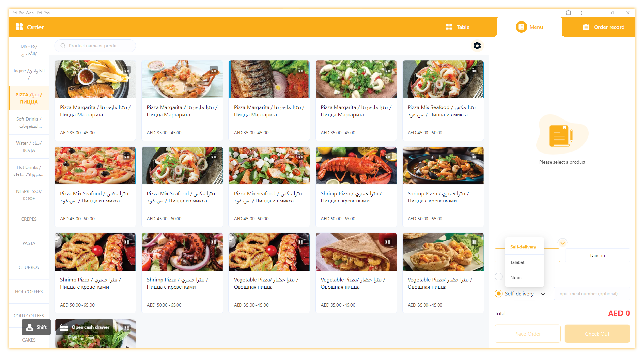
Task: Click the Shift user icon button
Action: 36,327
